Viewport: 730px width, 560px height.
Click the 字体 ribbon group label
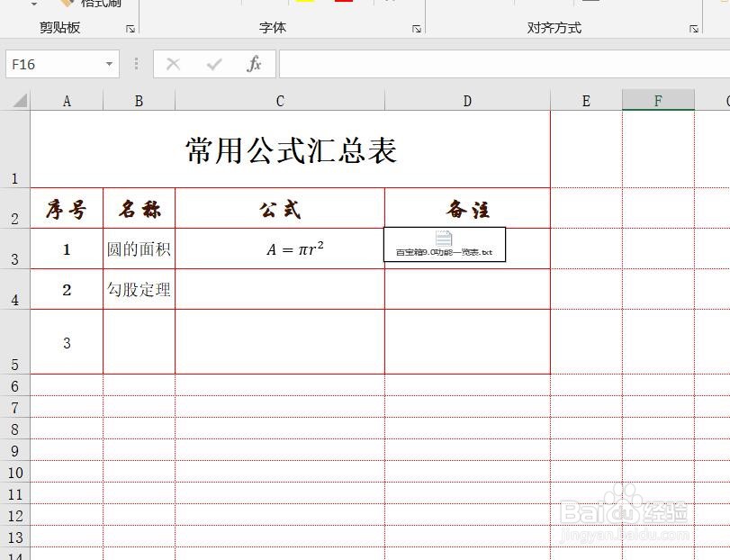click(x=272, y=28)
